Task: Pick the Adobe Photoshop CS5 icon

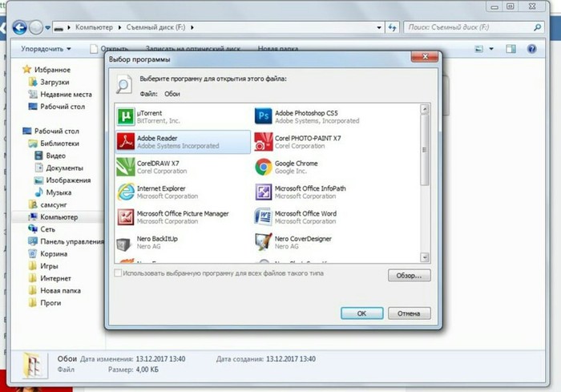Action: point(264,116)
